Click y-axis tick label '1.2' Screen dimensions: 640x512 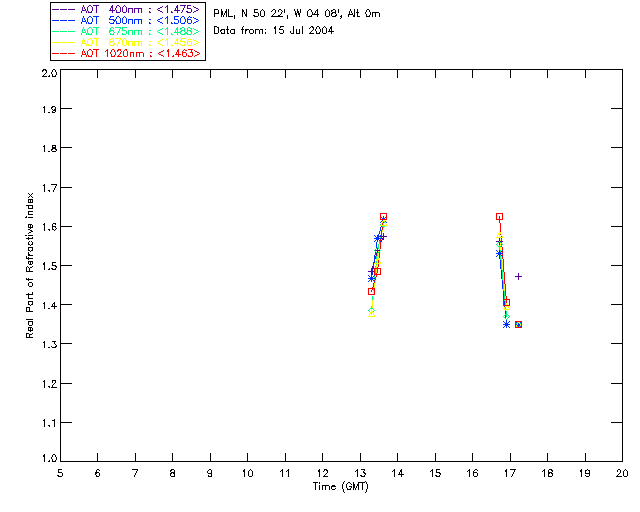point(49,384)
